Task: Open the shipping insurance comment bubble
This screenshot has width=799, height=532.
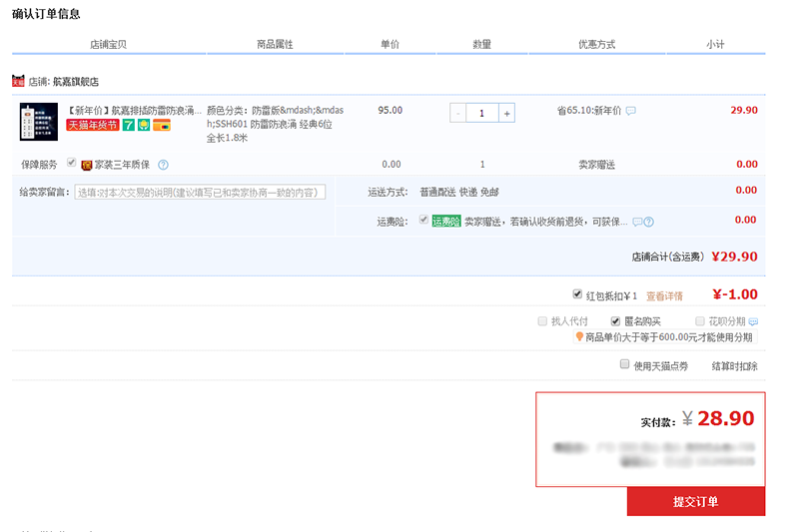Action: [x=637, y=222]
